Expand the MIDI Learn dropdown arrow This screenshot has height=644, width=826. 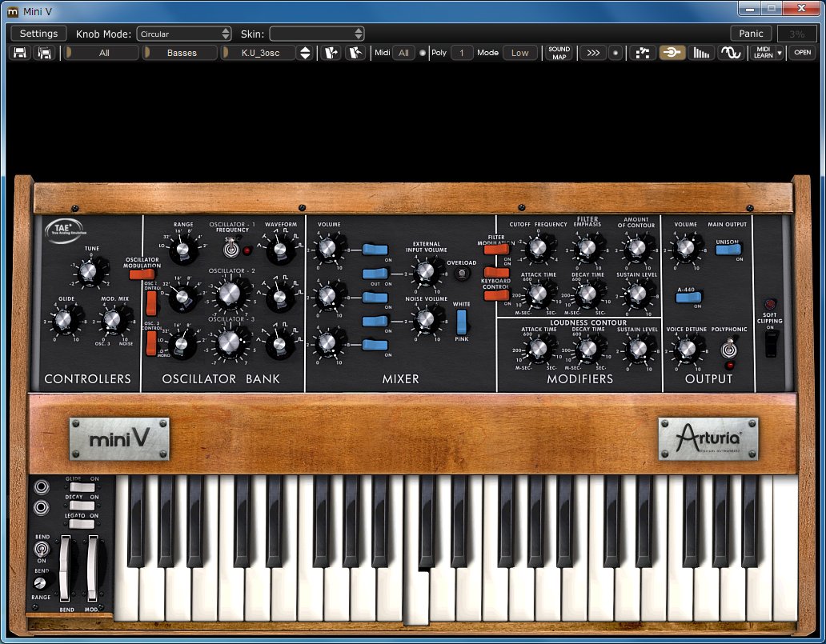(x=780, y=53)
